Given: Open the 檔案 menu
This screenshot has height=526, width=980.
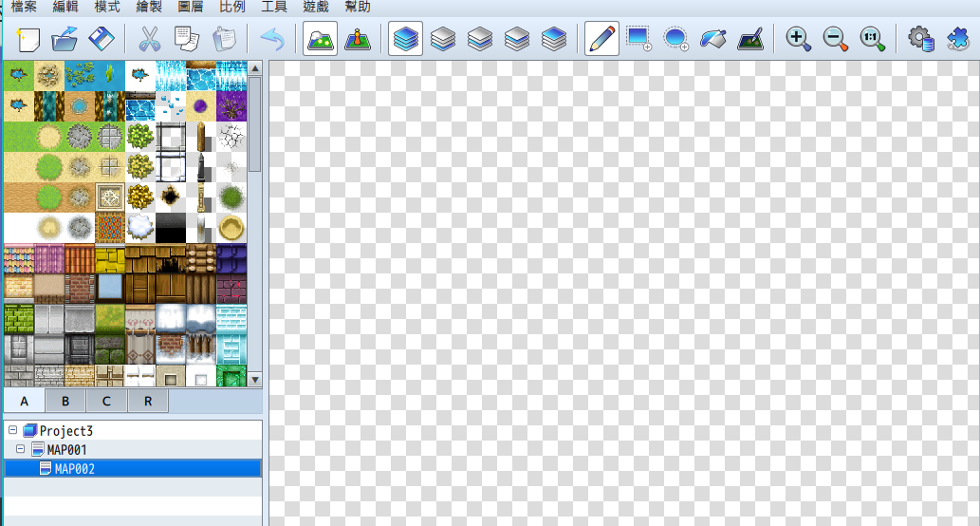Looking at the screenshot, I should click(x=24, y=7).
